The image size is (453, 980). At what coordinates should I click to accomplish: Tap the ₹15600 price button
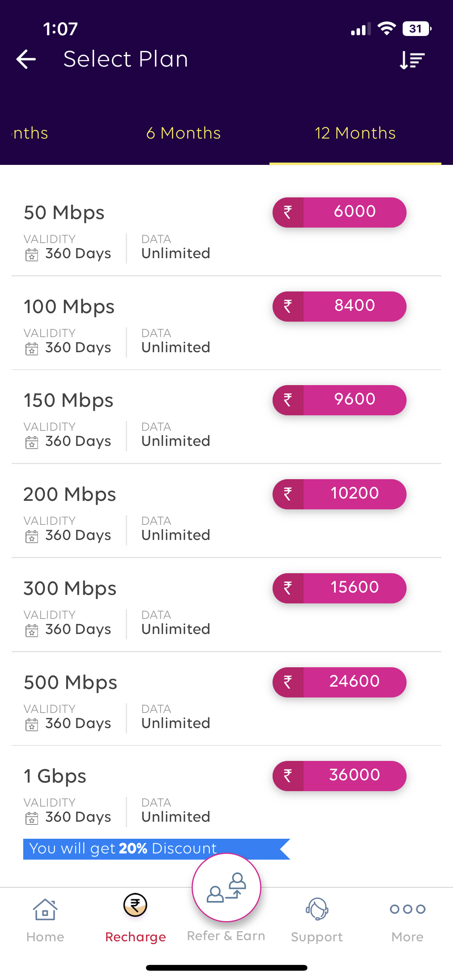pyautogui.click(x=340, y=588)
